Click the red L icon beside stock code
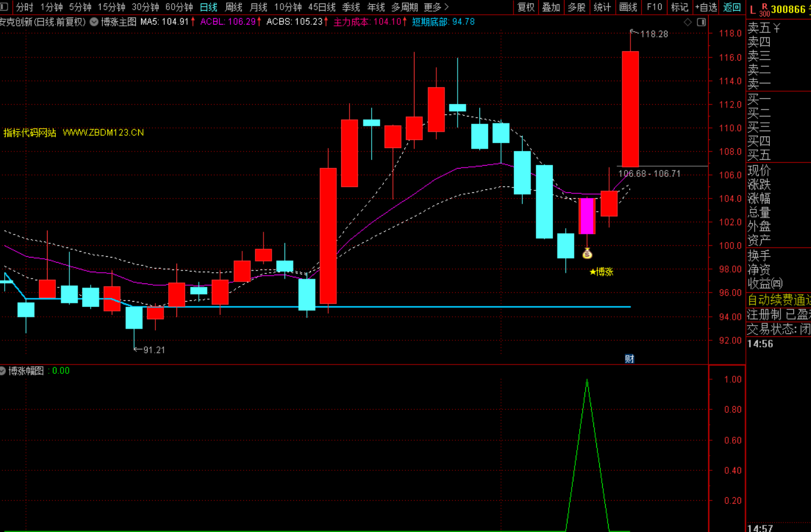 [753, 9]
